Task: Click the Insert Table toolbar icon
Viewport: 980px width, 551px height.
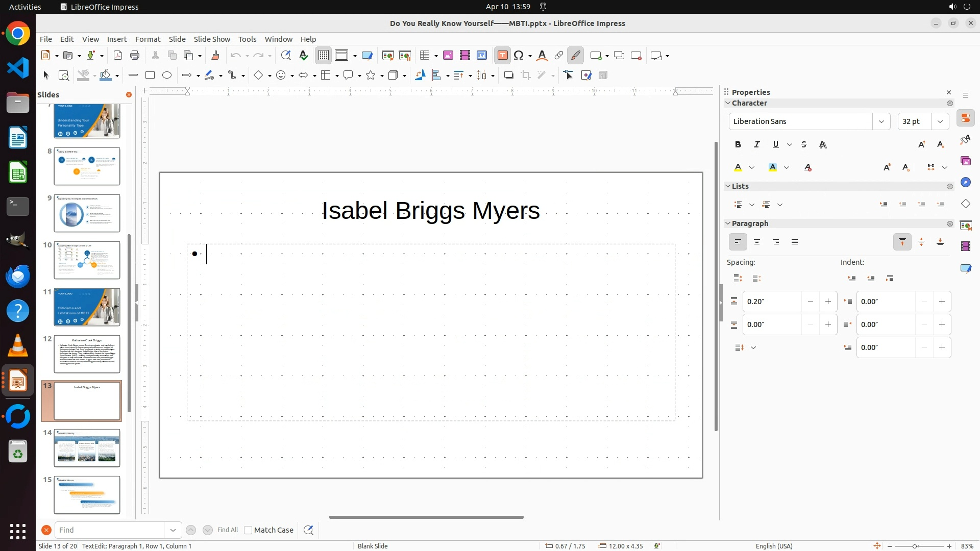Action: click(x=424, y=56)
